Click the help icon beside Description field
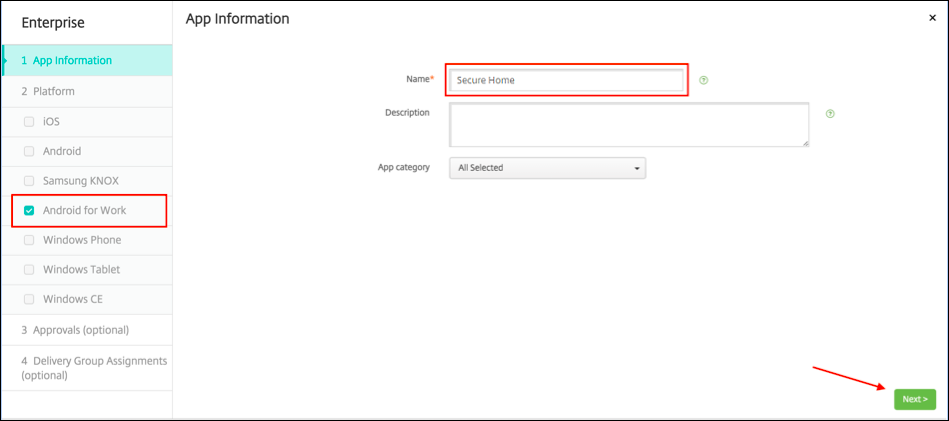Viewport: 949px width, 421px height. tap(830, 113)
